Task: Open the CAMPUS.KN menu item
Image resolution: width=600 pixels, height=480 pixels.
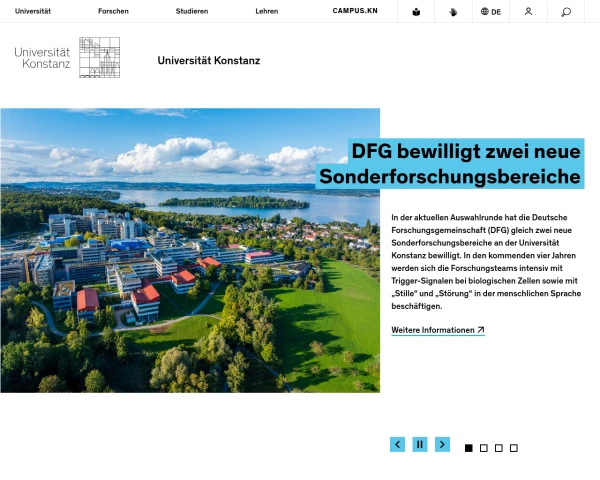Action: click(355, 11)
